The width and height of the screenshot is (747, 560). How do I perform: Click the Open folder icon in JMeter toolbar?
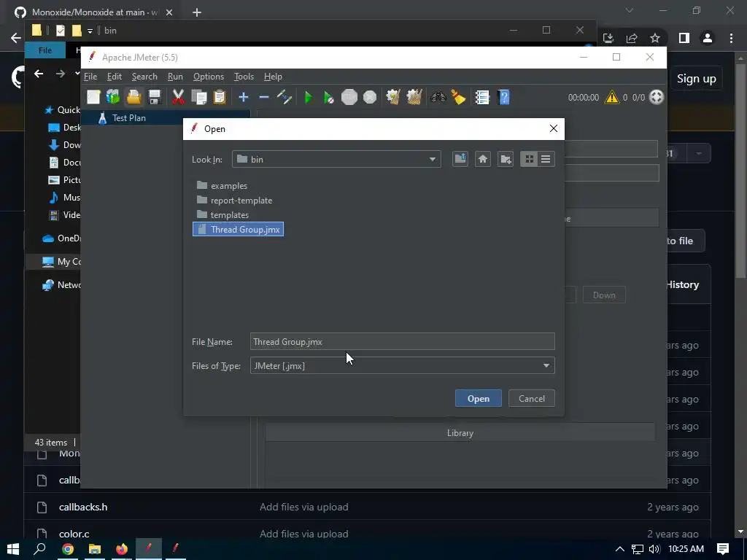[134, 97]
